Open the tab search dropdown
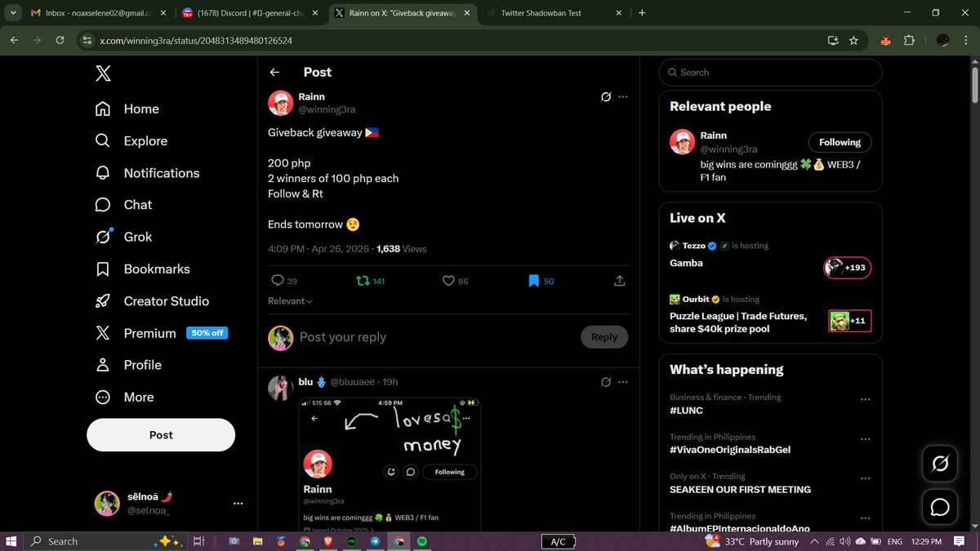Viewport: 980px width, 551px height. click(x=11, y=13)
